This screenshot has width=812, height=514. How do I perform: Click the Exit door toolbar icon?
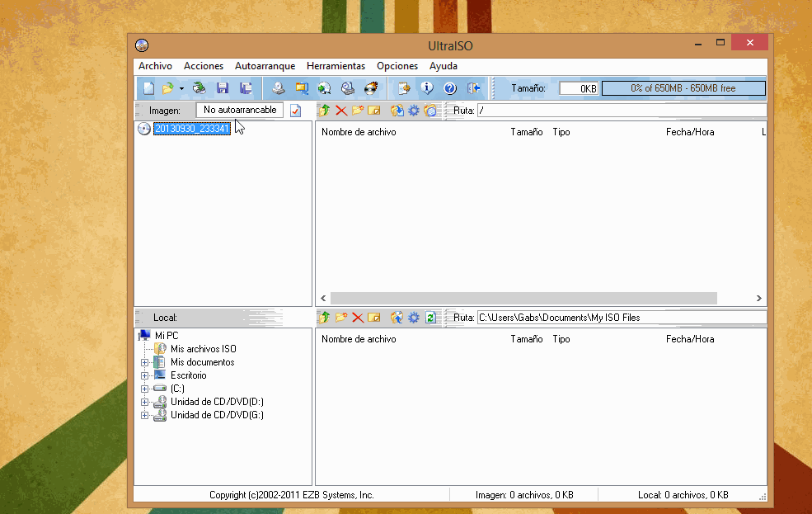pos(474,88)
